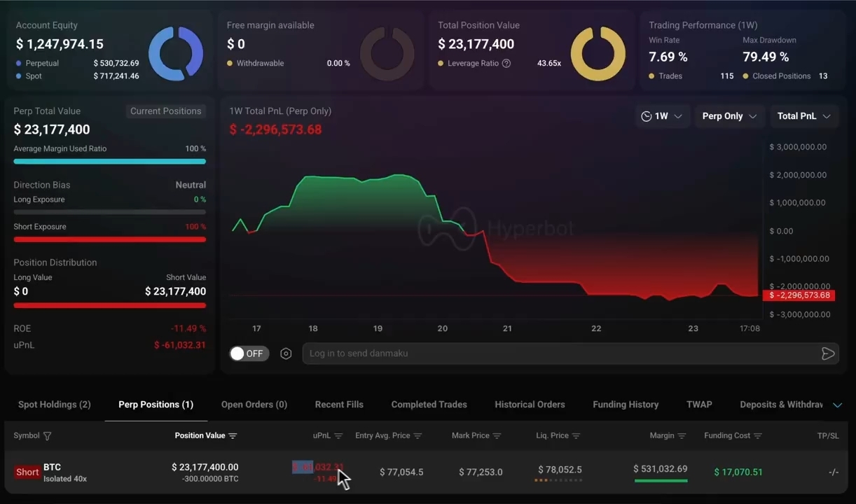Click the Total Position Value yellow ring chart
This screenshot has width=856, height=504.
pos(598,54)
